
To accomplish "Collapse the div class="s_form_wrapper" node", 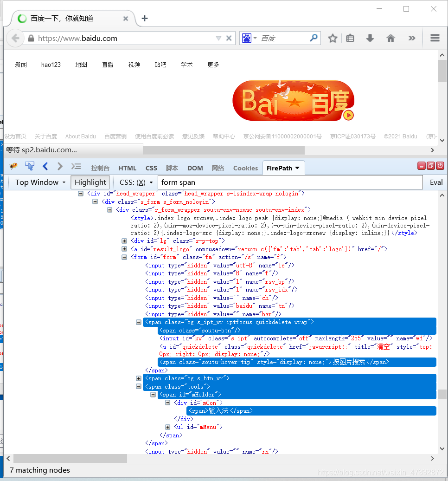I will tap(109, 210).
